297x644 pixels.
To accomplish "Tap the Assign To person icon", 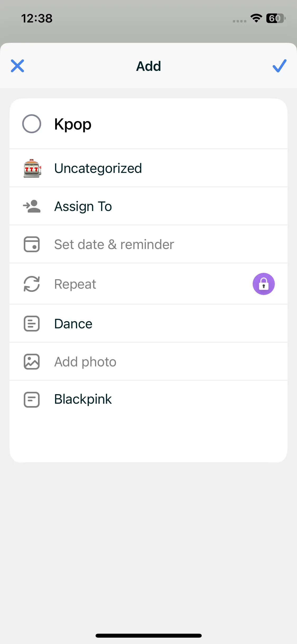I will tap(32, 206).
